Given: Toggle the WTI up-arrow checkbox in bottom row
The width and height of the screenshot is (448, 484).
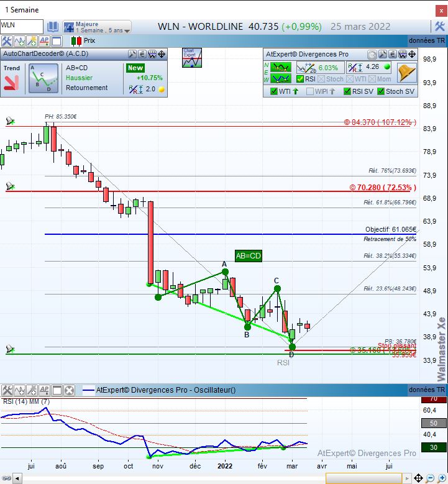Looking at the screenshot, I should [273, 91].
